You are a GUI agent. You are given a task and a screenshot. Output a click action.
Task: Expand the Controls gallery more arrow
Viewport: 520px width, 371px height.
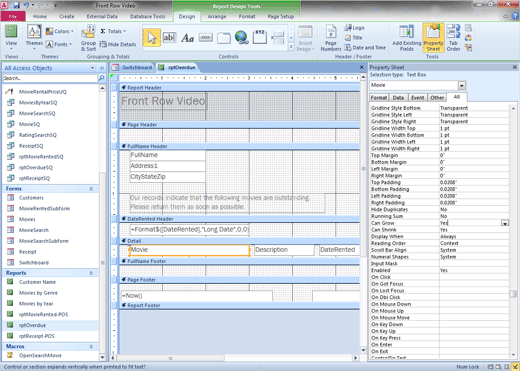[291, 47]
